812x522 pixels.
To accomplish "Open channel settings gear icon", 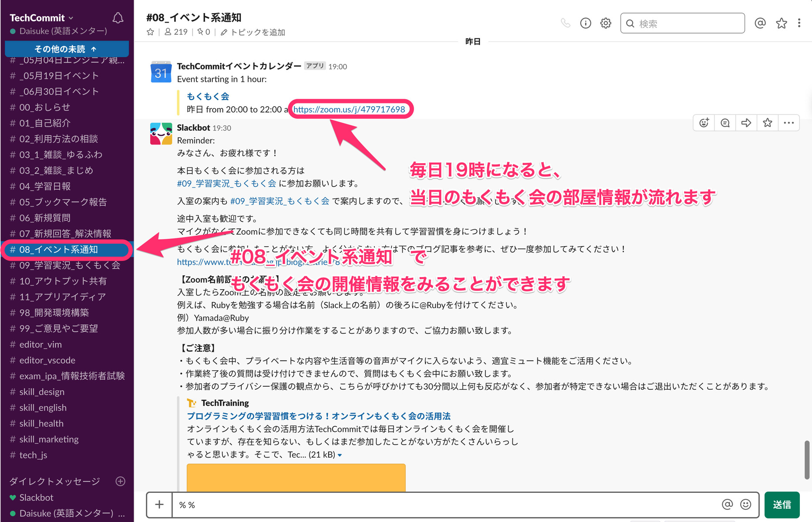I will 606,23.
